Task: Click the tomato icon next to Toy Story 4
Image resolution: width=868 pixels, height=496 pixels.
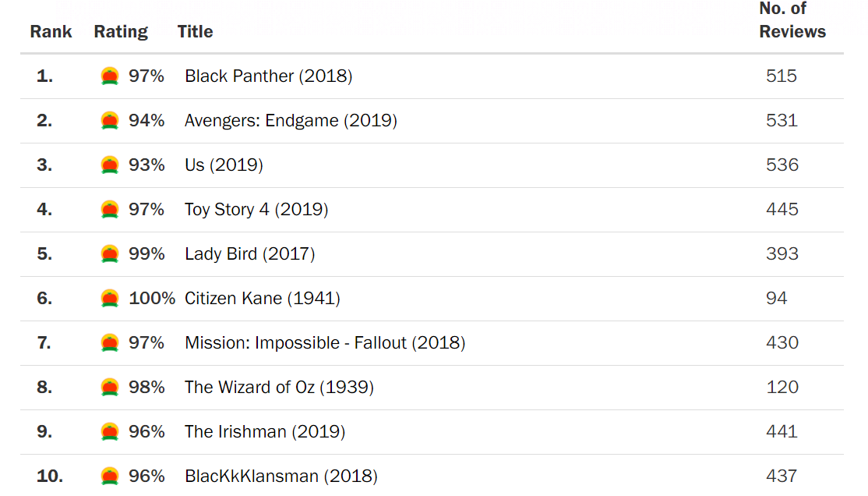Action: [x=110, y=209]
